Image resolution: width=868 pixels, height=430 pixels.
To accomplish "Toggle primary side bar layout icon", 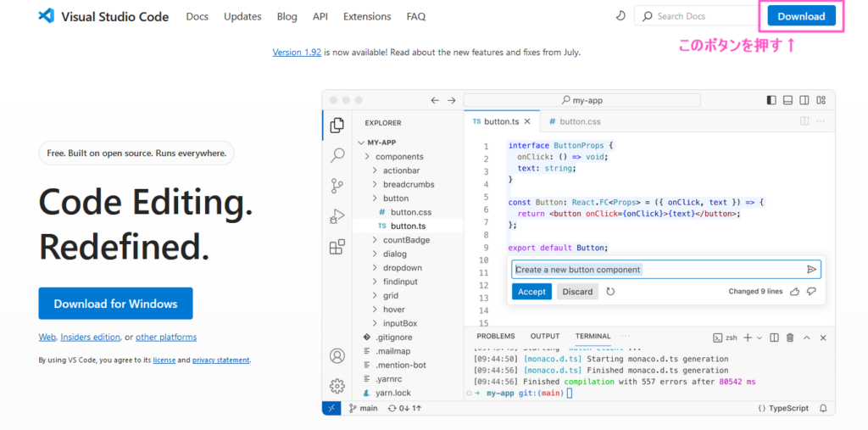I will pos(771,100).
